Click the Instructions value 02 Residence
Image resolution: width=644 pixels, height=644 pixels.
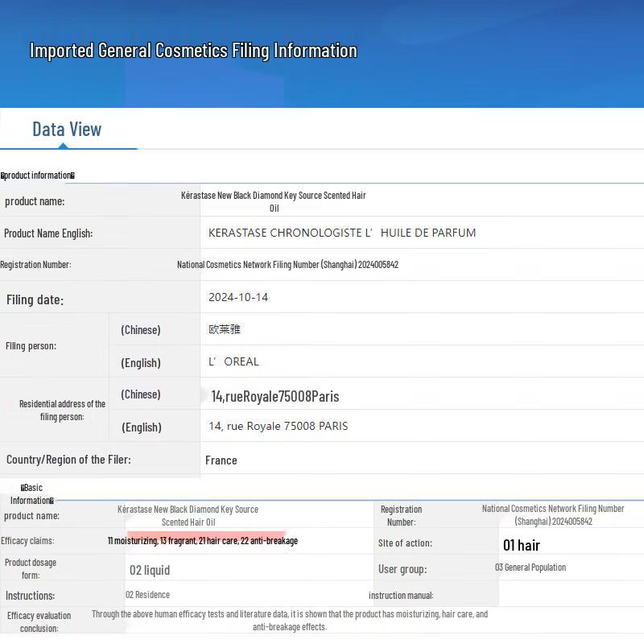(147, 595)
